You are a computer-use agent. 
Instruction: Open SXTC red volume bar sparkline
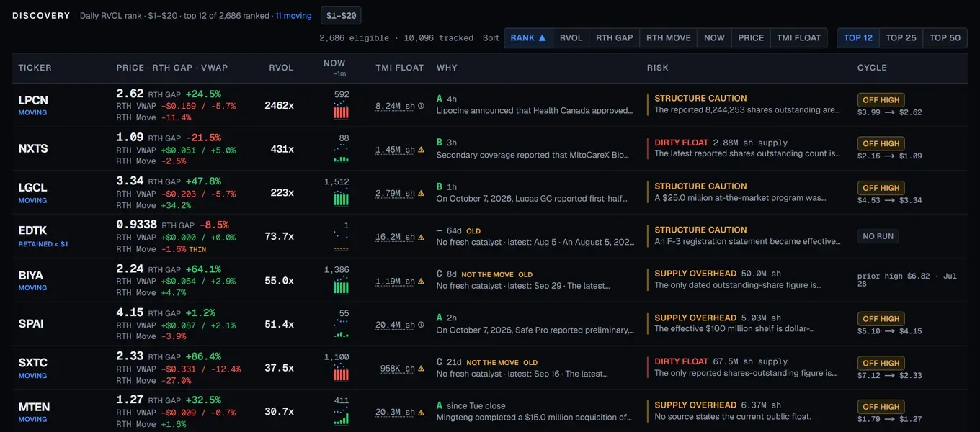coord(341,373)
